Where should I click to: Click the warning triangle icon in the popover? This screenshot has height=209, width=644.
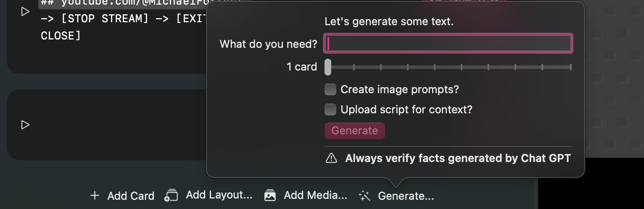(331, 158)
